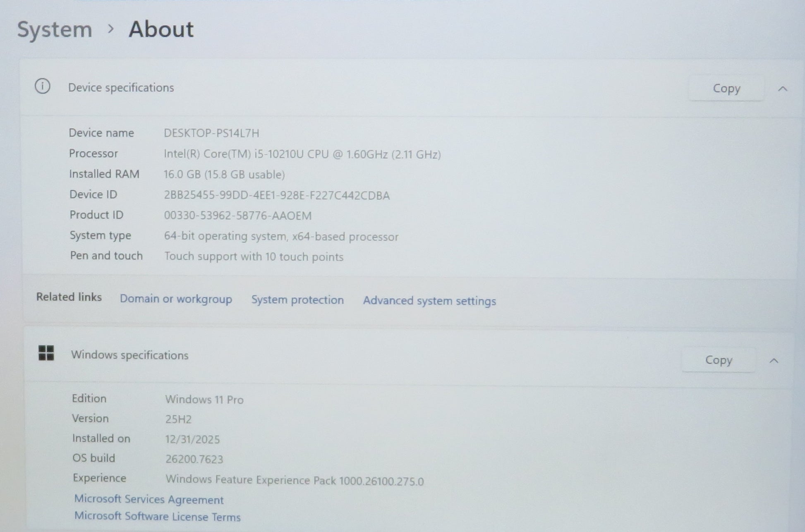Go back to System in breadcrumb
The height and width of the screenshot is (532, 805).
(x=55, y=29)
